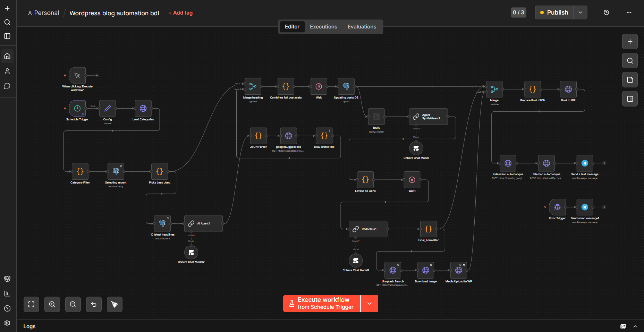Open the Load Categories HTTP node
Image resolution: width=644 pixels, height=332 pixels.
pos(143,109)
